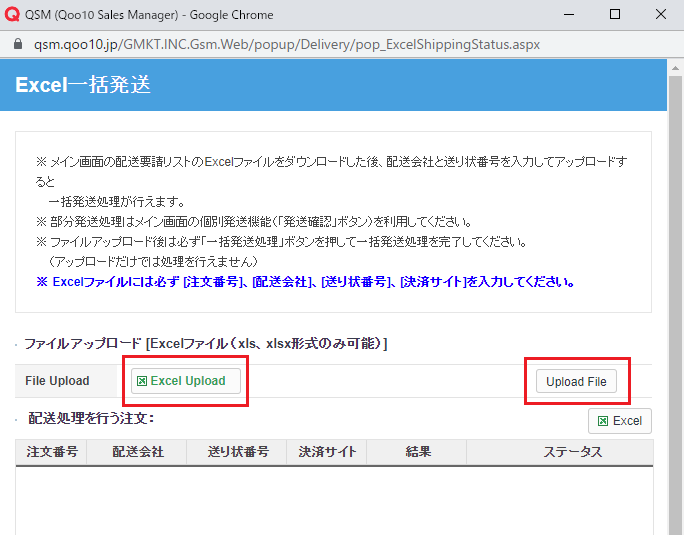The image size is (684, 535).
Task: Click the 配送処理を行う注文 section title
Action: pos(91,418)
